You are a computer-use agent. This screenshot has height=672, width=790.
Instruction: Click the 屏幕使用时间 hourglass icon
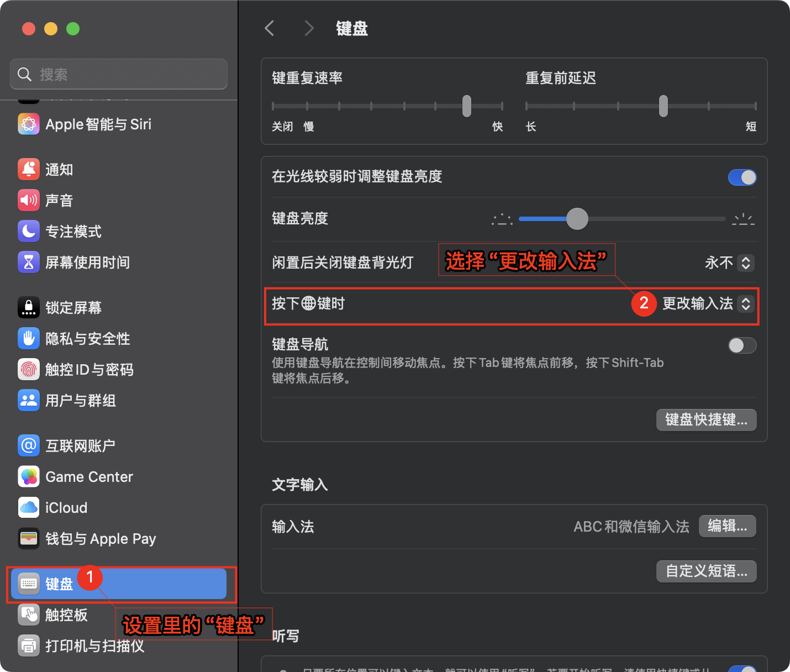click(x=28, y=262)
